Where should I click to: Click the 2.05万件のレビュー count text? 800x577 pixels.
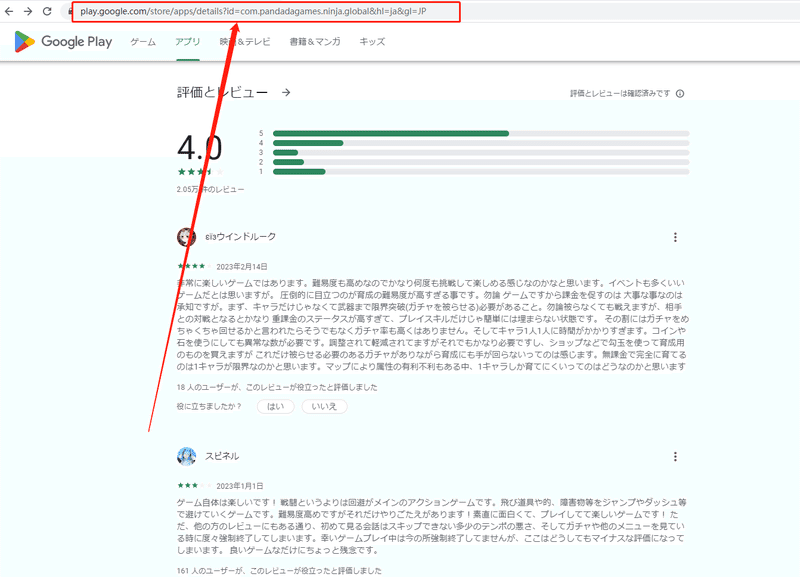pos(210,189)
